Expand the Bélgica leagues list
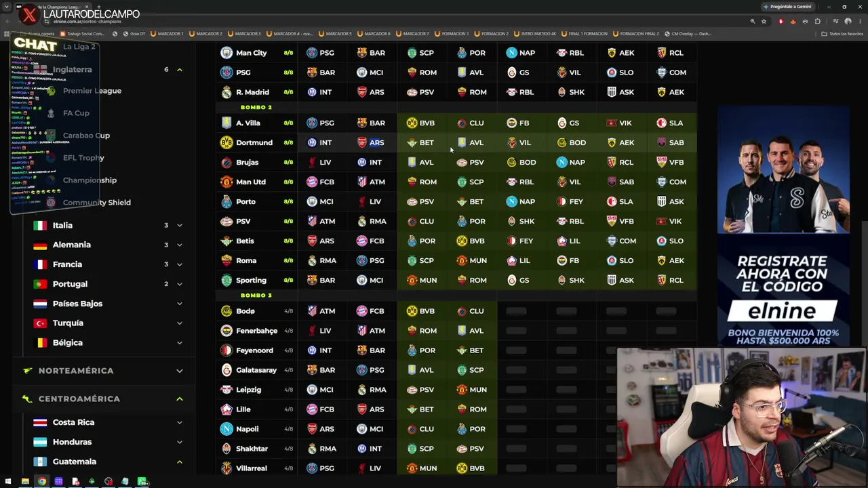Viewport: 868px width, 488px height. pyautogui.click(x=180, y=343)
